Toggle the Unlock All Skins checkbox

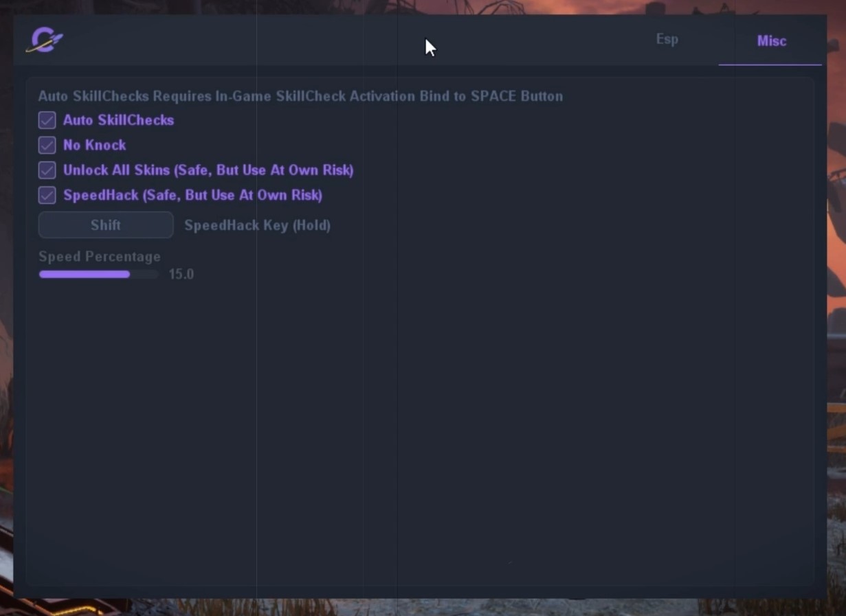tap(47, 170)
